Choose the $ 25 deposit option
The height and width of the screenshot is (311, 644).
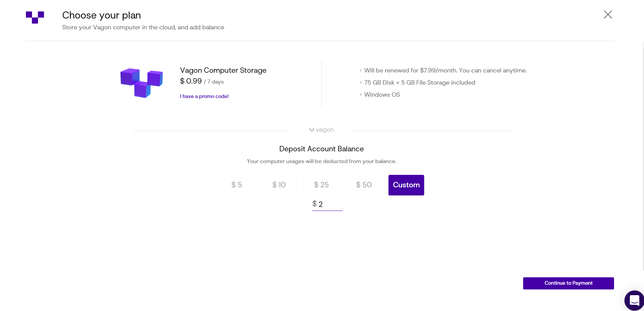(321, 185)
